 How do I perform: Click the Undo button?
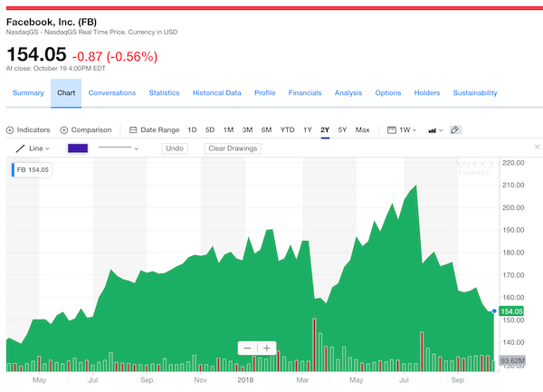pos(175,148)
